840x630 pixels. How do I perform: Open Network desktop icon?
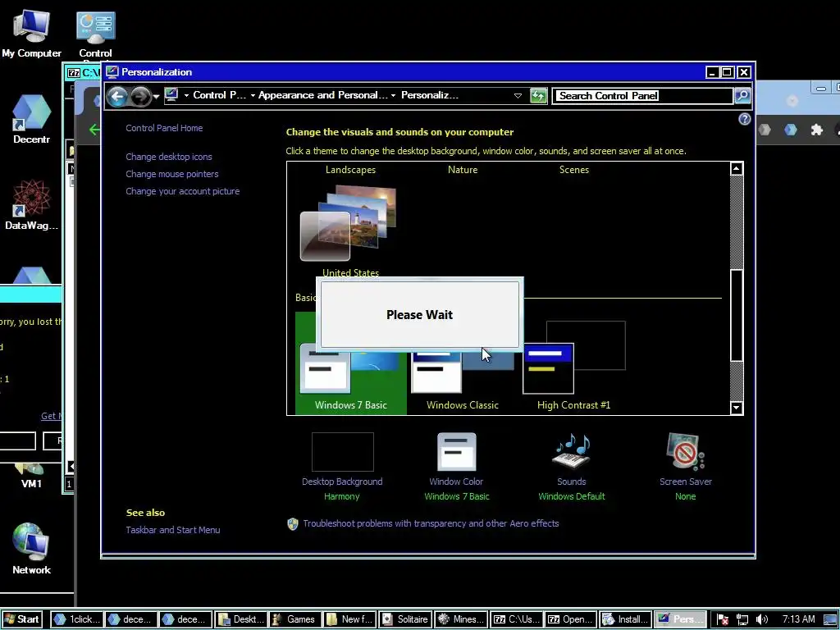[x=31, y=549]
